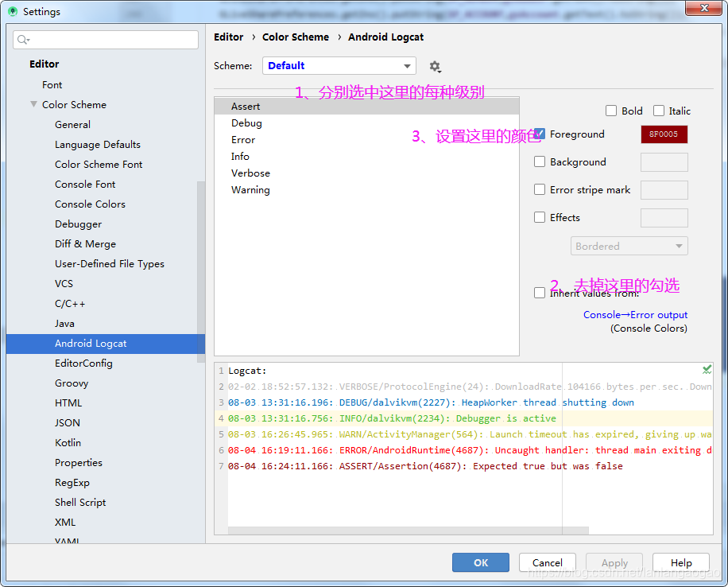
Task: Click the Error stripe mark color swatch
Action: pos(664,190)
